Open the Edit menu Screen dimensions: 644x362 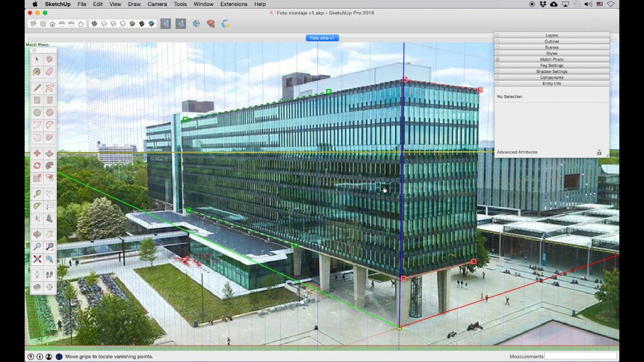click(98, 4)
